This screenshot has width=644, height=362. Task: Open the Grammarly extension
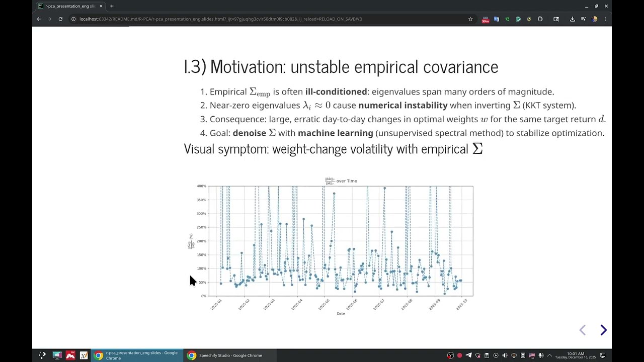(x=518, y=19)
